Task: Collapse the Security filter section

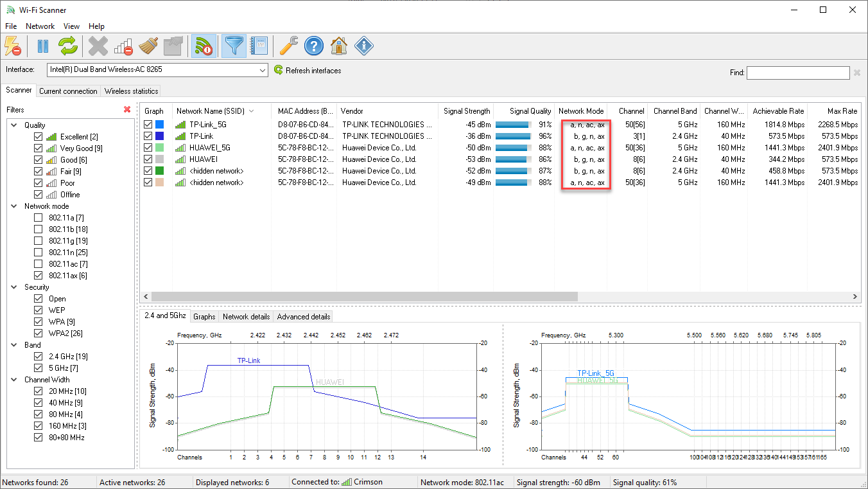Action: (15, 287)
